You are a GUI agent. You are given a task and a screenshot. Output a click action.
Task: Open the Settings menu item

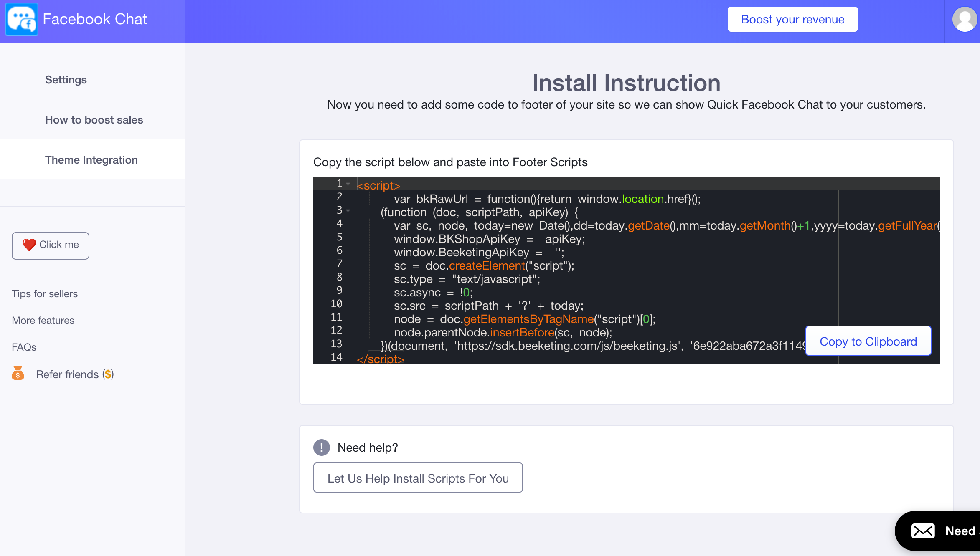click(66, 80)
